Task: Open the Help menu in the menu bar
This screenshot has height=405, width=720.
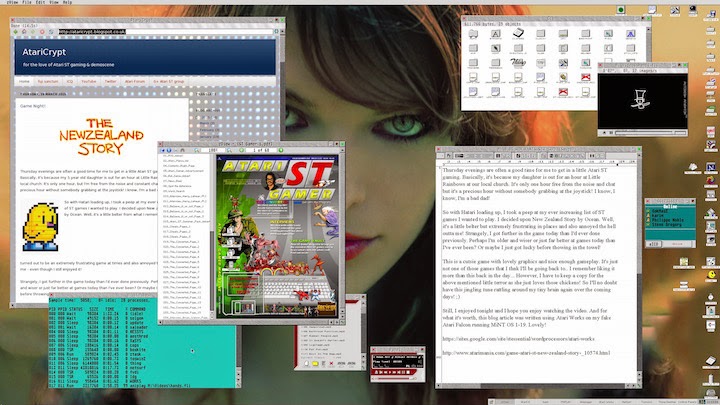Action: [67, 2]
